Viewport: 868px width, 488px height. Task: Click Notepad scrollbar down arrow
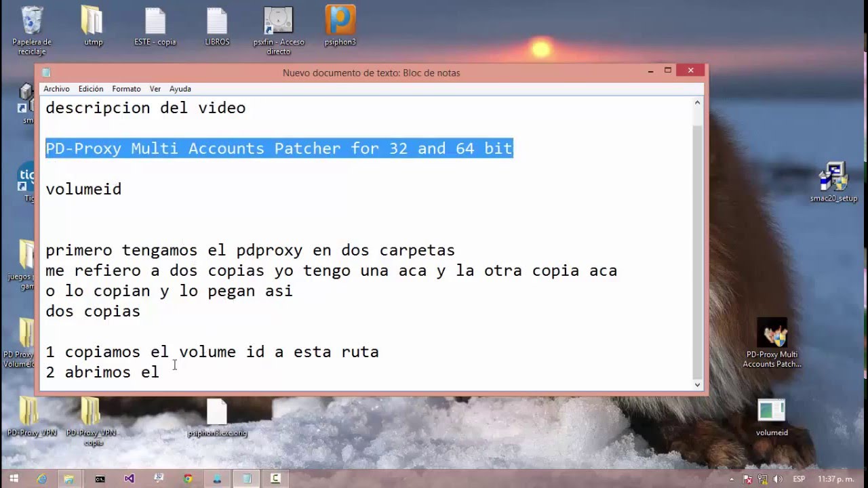(697, 385)
